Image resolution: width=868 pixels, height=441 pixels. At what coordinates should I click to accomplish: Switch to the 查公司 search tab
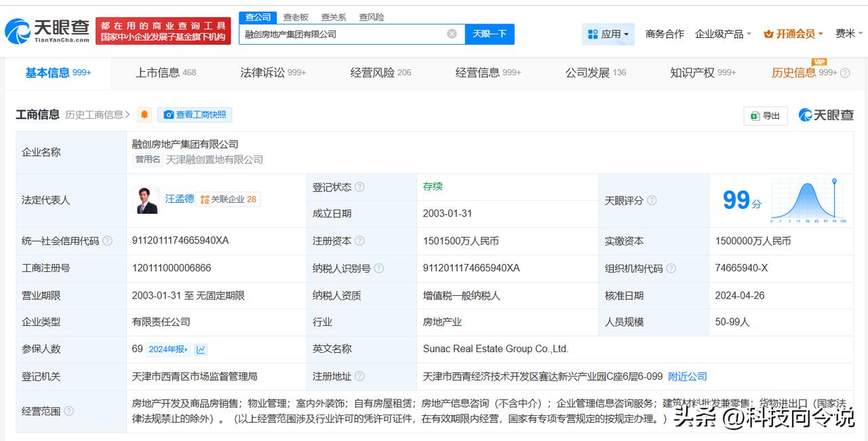258,17
